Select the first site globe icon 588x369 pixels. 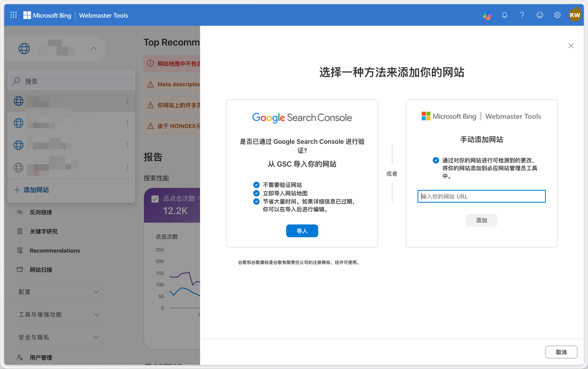(19, 101)
